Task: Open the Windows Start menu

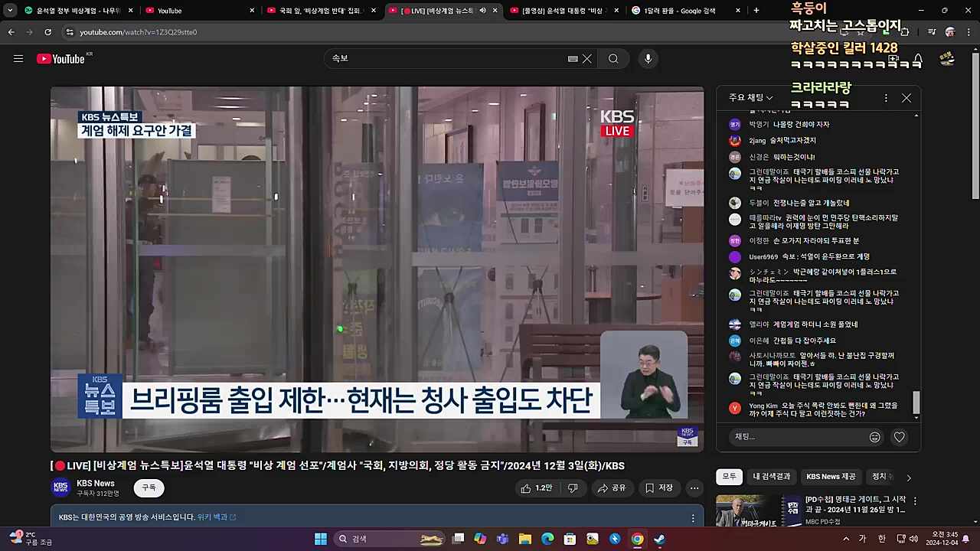Action: [x=321, y=539]
